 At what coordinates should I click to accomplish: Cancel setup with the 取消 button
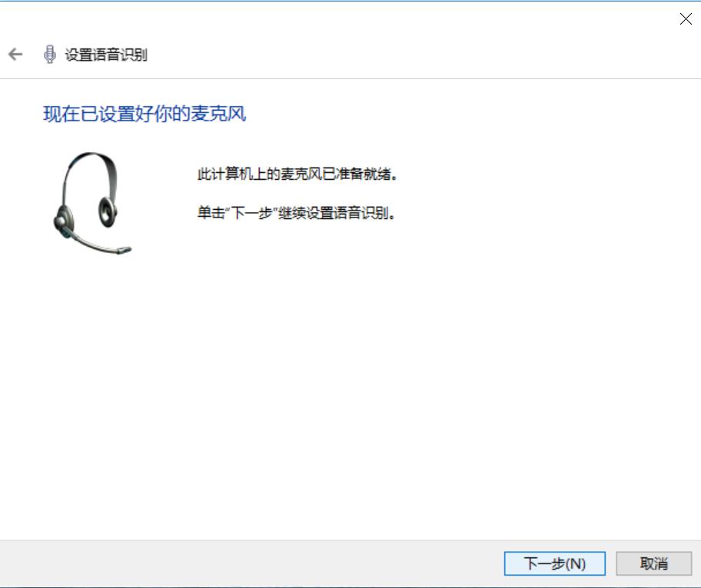point(653,563)
